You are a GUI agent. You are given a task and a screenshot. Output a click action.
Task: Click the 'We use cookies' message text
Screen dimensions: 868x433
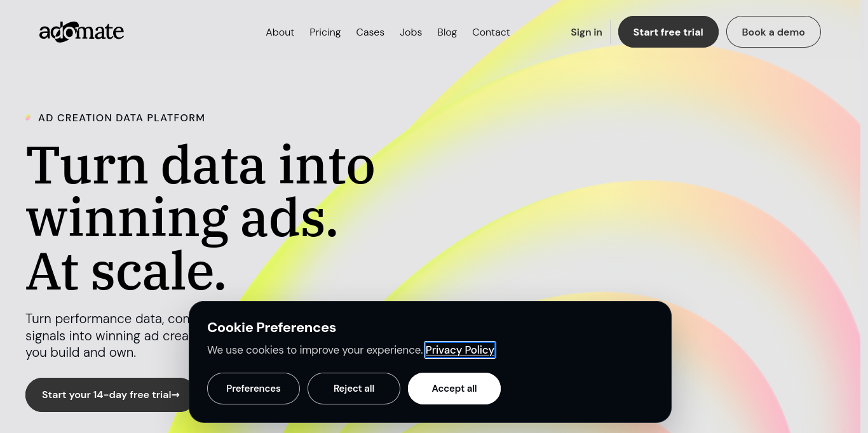point(315,350)
